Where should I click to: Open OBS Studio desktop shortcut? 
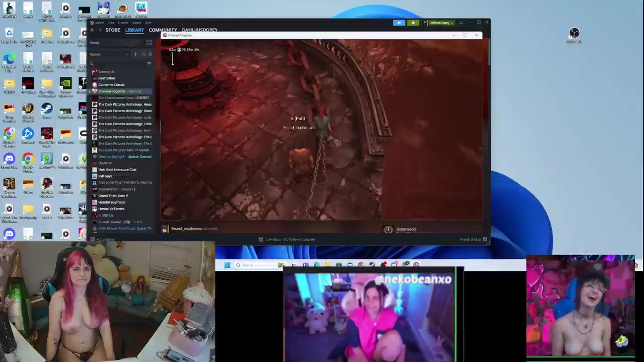tap(574, 35)
